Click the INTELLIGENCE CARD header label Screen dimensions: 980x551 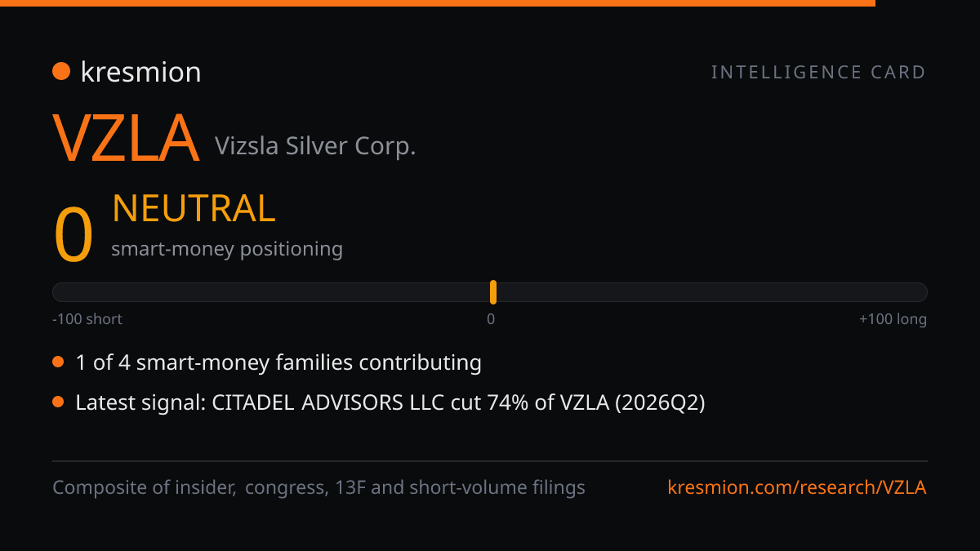pyautogui.click(x=819, y=72)
